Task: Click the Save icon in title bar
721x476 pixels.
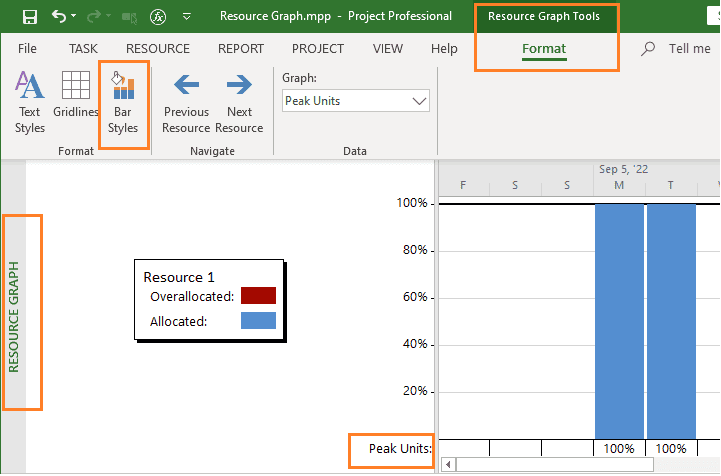Action: pyautogui.click(x=29, y=17)
